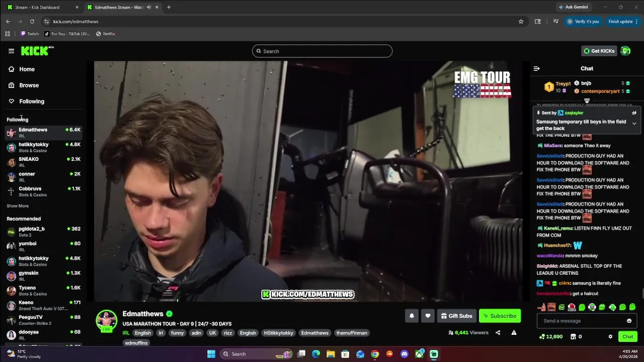Viewport: 644px width, 362px height.
Task: Expand the gift leaderboard dropdown
Action: [x=587, y=101]
